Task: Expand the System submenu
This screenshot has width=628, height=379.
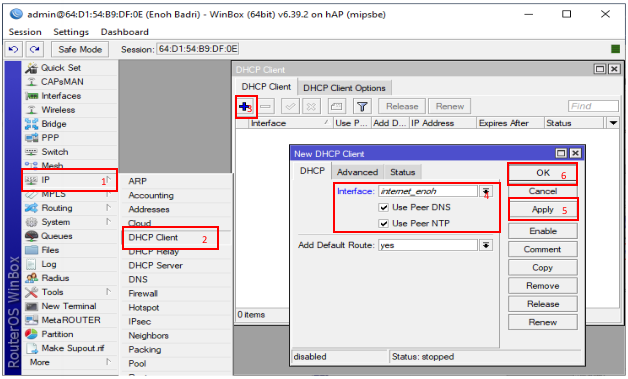Action: point(109,222)
